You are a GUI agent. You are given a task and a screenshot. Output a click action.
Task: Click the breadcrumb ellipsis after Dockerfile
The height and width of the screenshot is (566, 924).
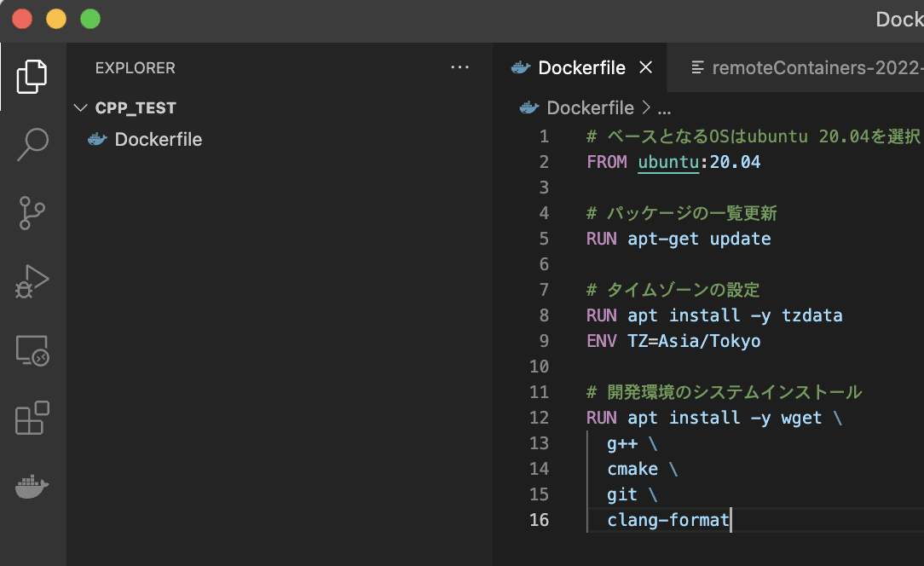click(664, 109)
